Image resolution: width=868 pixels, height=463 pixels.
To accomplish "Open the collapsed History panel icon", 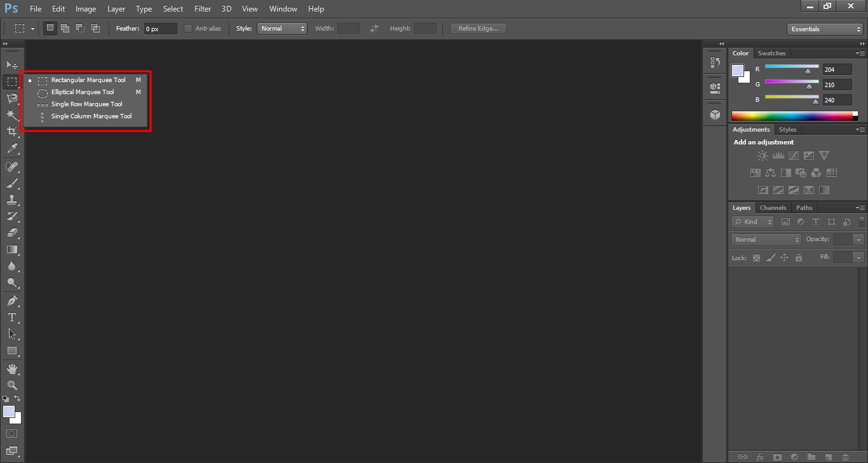I will coord(715,62).
